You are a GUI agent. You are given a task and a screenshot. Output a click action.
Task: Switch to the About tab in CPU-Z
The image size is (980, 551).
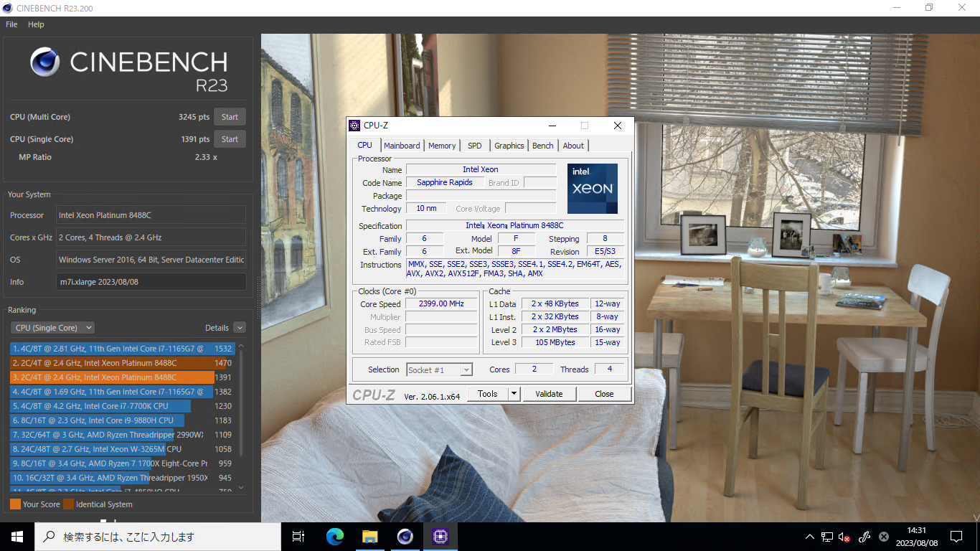(573, 146)
